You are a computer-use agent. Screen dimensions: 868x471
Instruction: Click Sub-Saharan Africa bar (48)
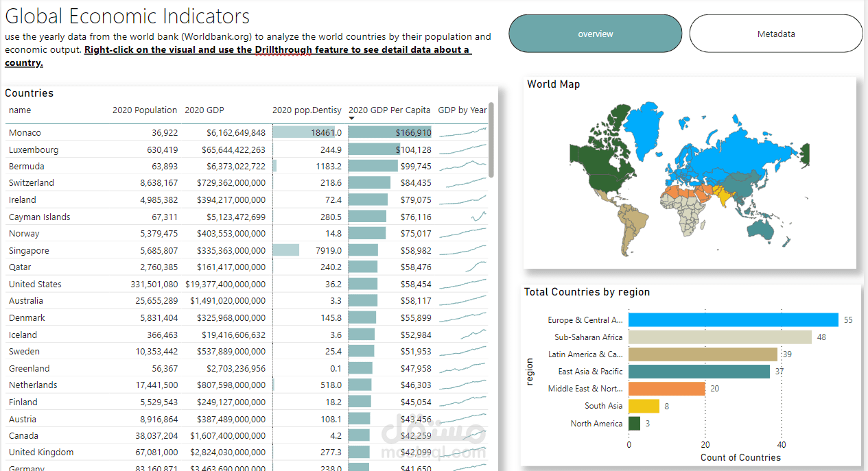[720, 337]
